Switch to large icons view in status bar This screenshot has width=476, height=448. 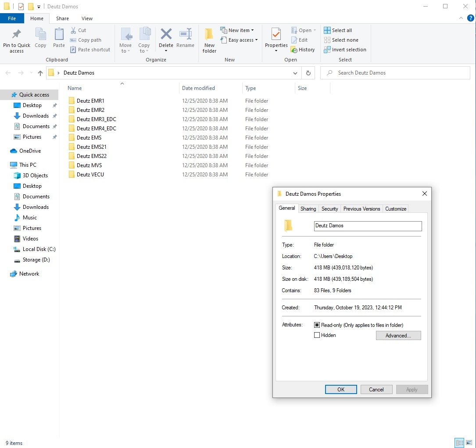(x=469, y=443)
